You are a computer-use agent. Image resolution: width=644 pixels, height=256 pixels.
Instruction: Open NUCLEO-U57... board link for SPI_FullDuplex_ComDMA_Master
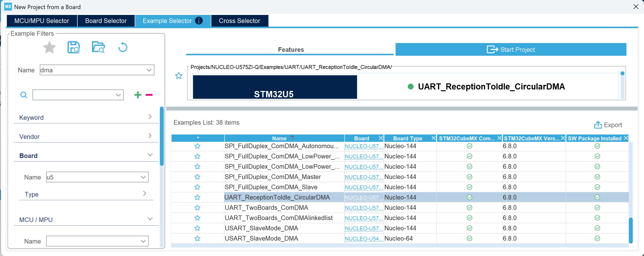click(364, 177)
